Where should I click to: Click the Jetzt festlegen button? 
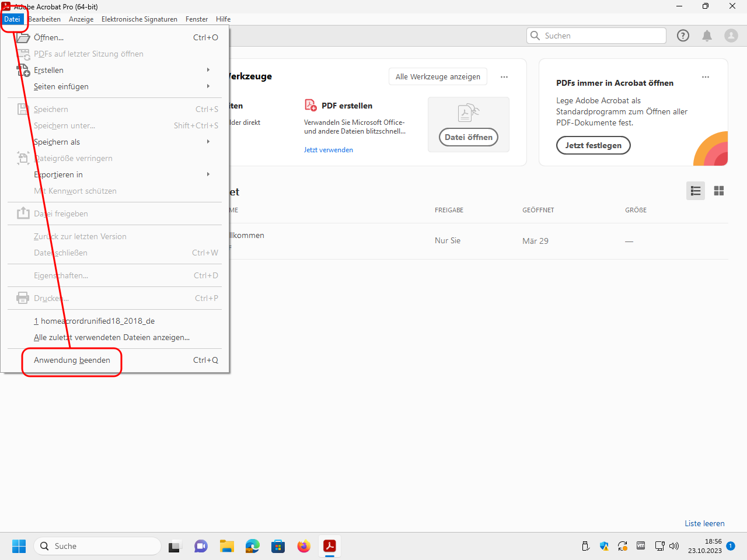click(x=593, y=145)
